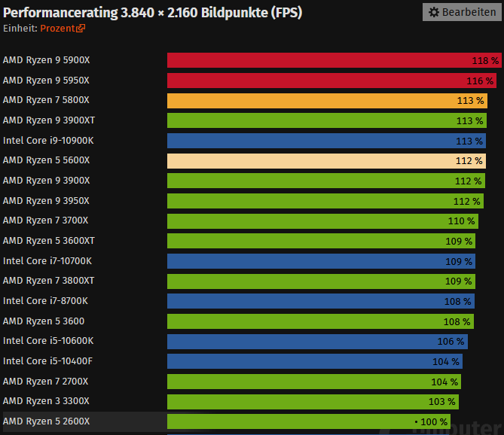Select the AMD Ryzen 7 2700X label

tap(46, 382)
